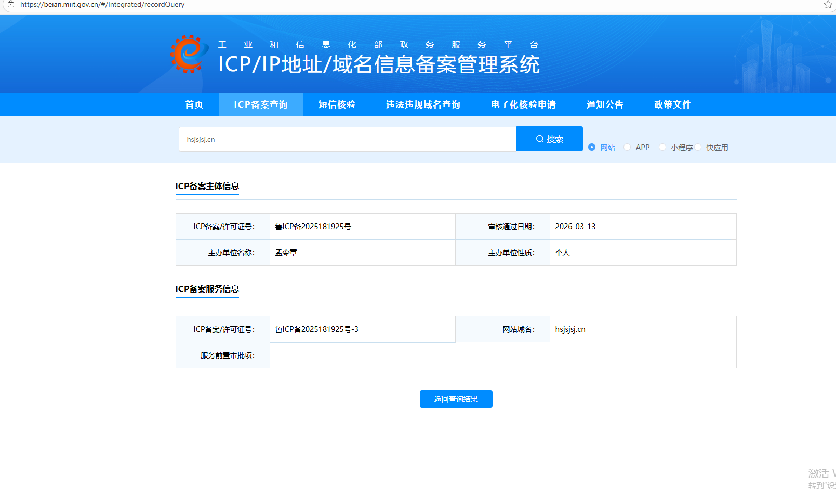Open the 短信核验 tab
Screen dimensions: 836x504
pos(337,104)
